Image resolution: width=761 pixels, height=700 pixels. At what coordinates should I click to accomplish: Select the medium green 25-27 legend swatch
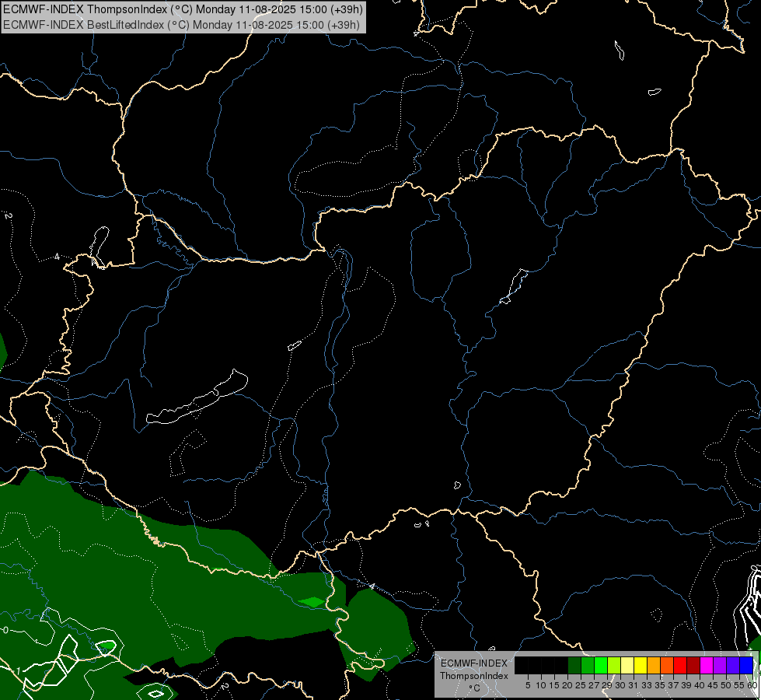point(588,665)
